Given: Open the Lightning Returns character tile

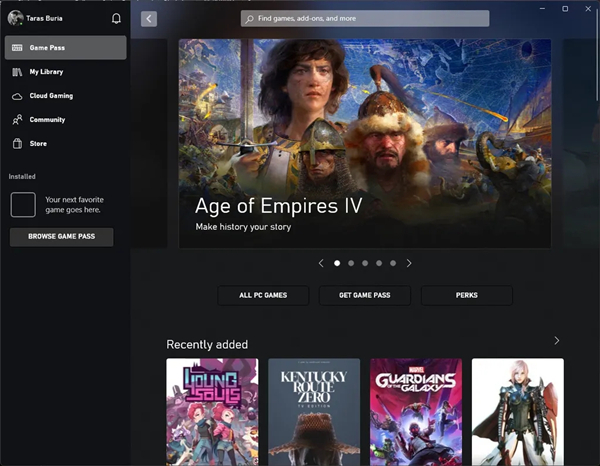Looking at the screenshot, I should [x=518, y=412].
